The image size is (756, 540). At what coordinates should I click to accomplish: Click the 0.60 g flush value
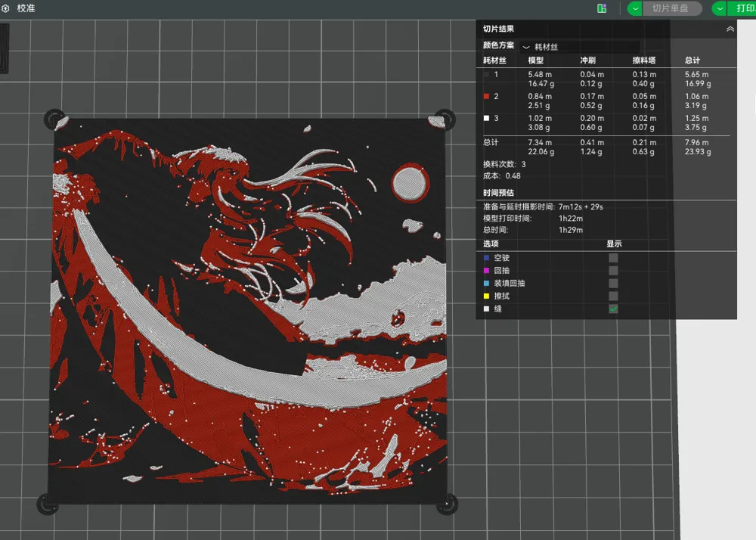[x=591, y=127]
